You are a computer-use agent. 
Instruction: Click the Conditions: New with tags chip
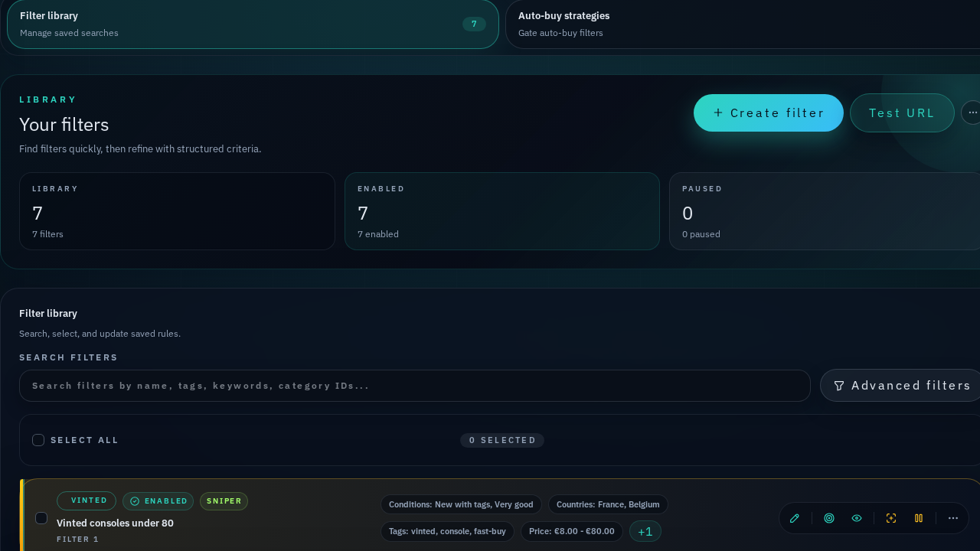(x=461, y=504)
